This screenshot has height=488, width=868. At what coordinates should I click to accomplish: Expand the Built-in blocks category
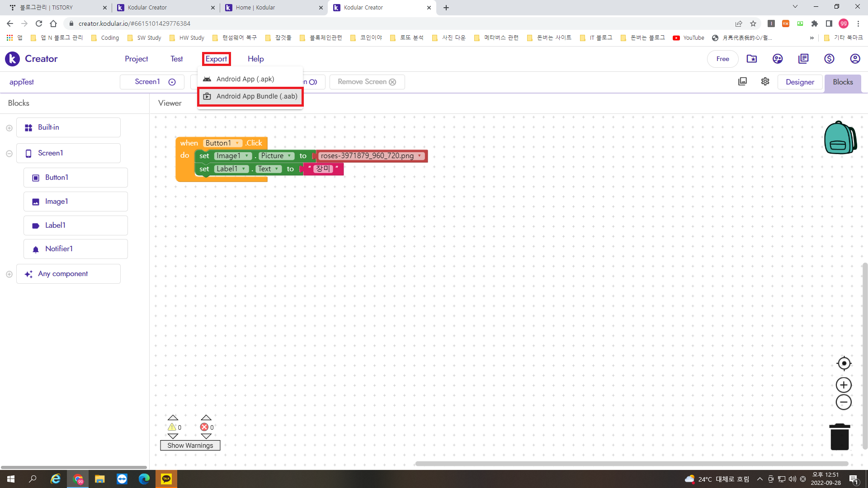point(9,128)
